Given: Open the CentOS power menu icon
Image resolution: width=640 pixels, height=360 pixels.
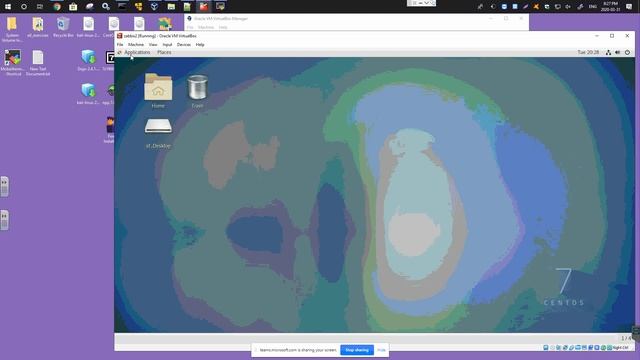Looking at the screenshot, I should coord(627,52).
